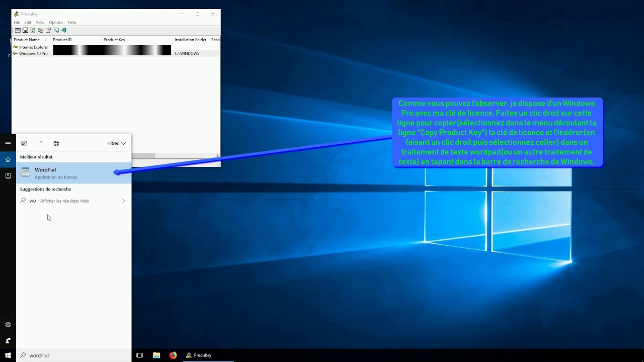644x362 pixels.
Task: Click the Exit icon in ProduKey toolbar
Action: (64, 30)
